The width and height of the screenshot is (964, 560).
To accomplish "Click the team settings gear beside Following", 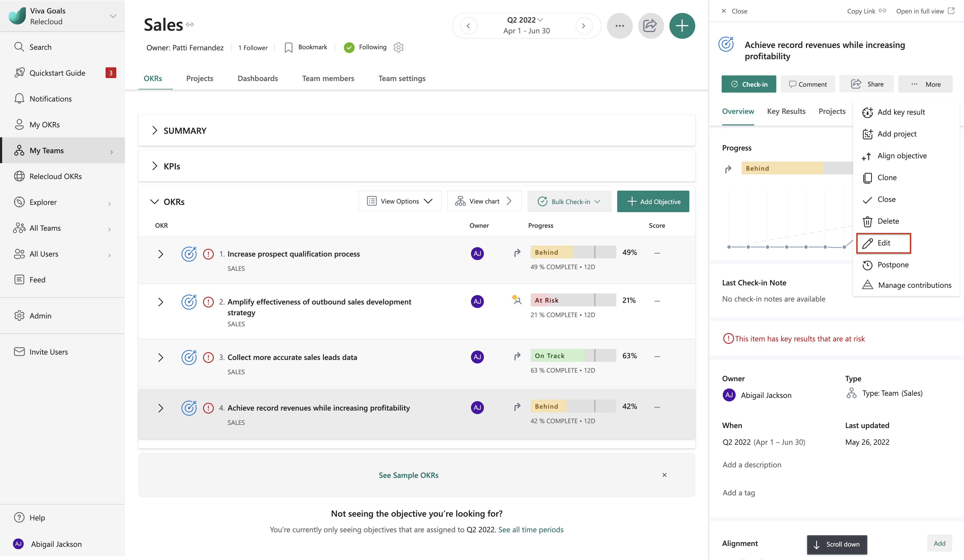I will click(x=398, y=47).
